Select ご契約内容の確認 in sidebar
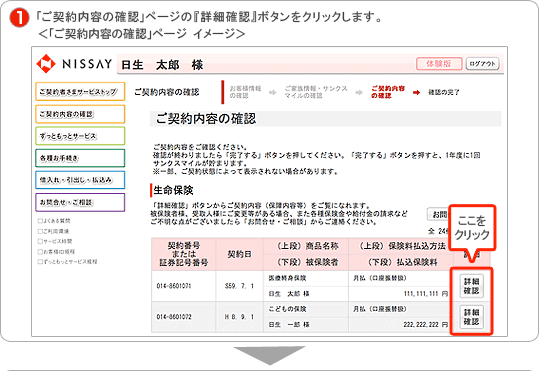This screenshot has width=539, height=371. click(x=80, y=114)
